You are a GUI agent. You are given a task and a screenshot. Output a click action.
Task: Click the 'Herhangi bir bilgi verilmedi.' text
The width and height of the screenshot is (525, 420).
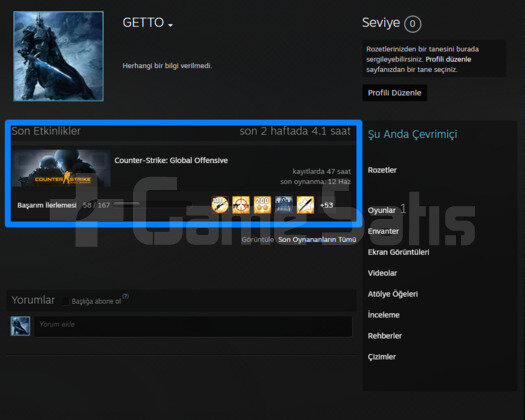[x=167, y=66]
